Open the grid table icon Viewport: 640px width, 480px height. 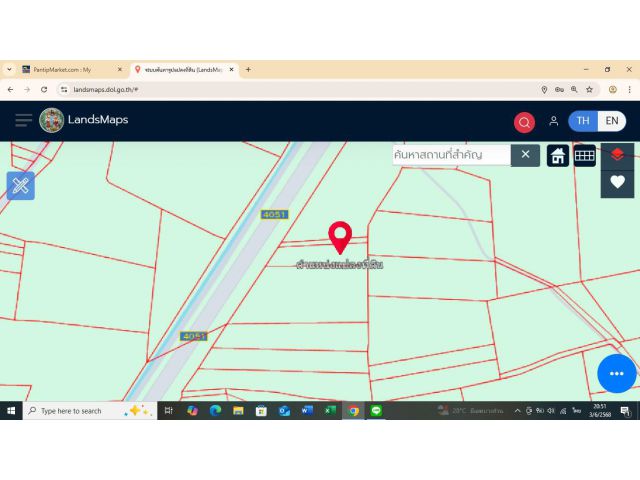coord(584,156)
